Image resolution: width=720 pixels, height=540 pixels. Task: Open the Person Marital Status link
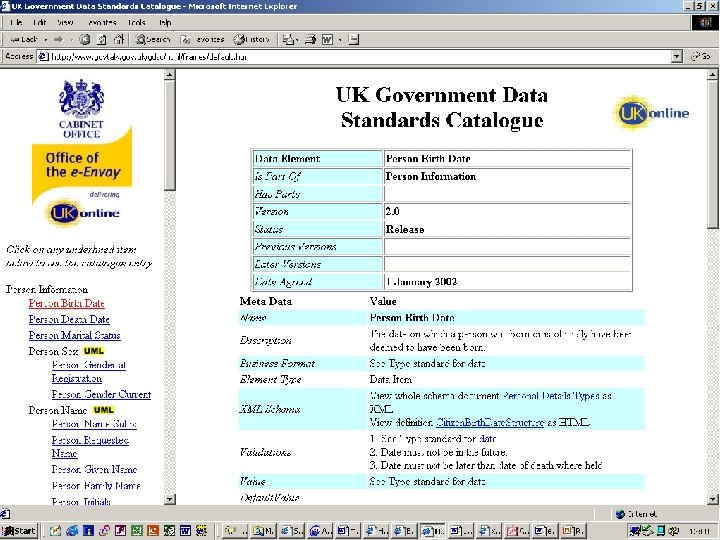point(74,335)
